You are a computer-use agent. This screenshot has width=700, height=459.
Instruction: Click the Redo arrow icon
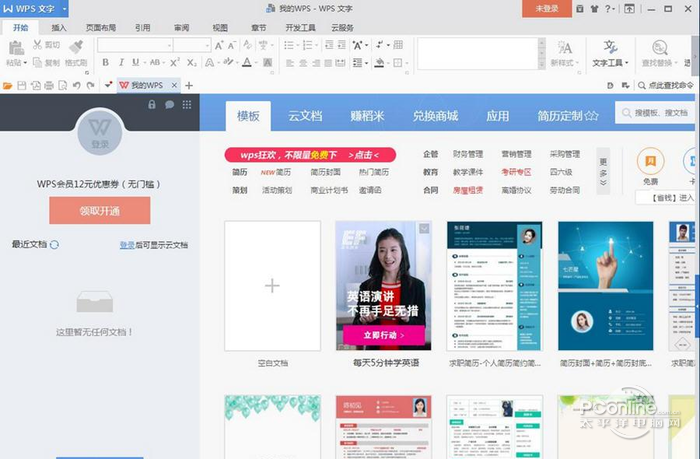coord(91,85)
